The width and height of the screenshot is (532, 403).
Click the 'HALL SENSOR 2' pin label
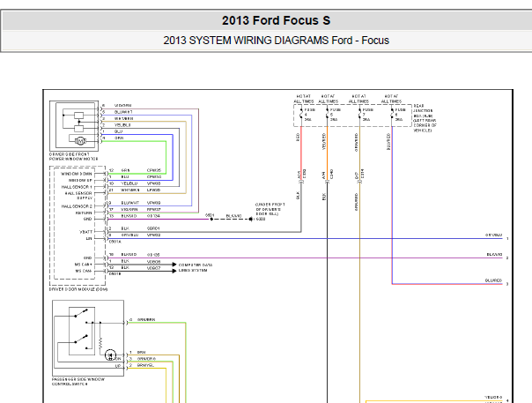(x=77, y=206)
